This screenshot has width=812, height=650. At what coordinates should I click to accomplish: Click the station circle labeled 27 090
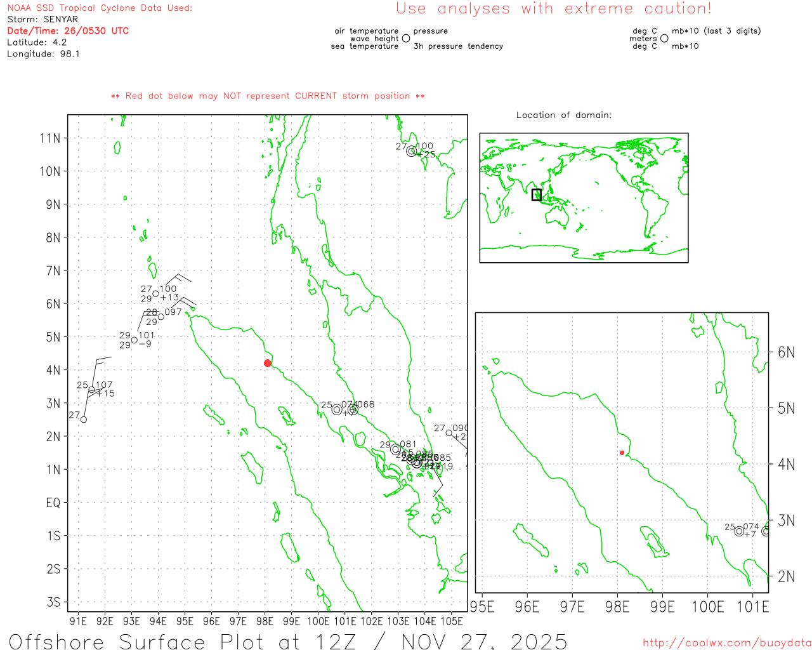click(x=449, y=433)
